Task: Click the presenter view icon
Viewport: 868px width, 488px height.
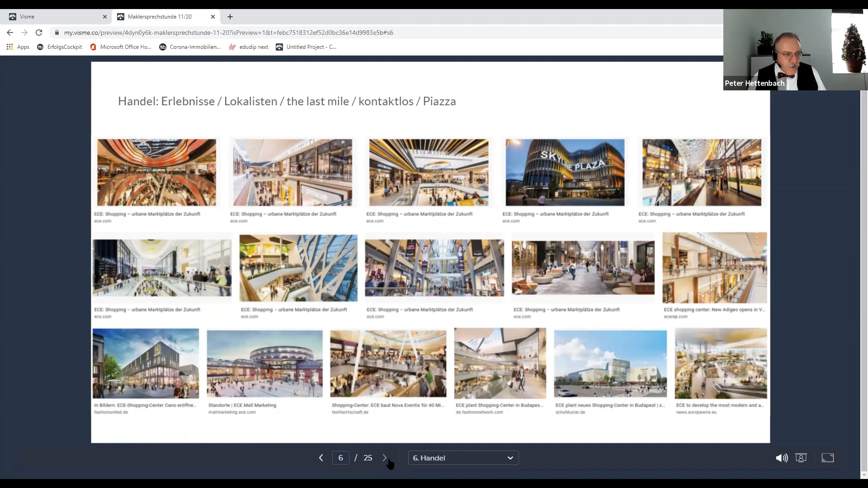Action: 801,458
